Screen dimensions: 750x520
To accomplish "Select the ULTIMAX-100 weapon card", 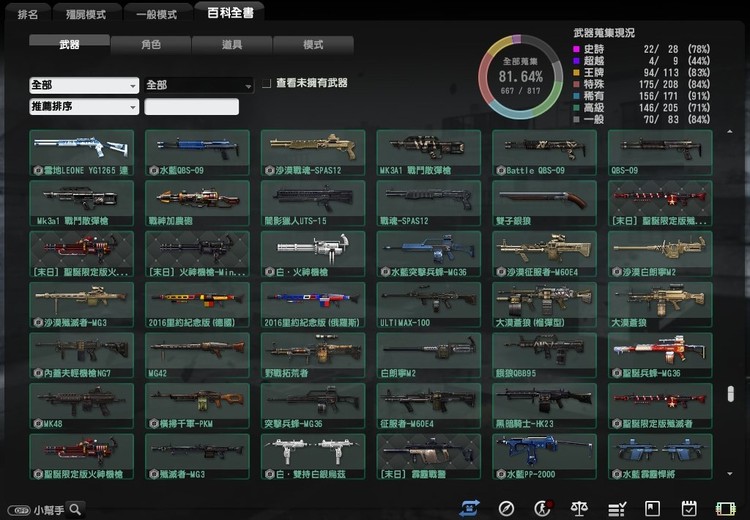I will (429, 305).
